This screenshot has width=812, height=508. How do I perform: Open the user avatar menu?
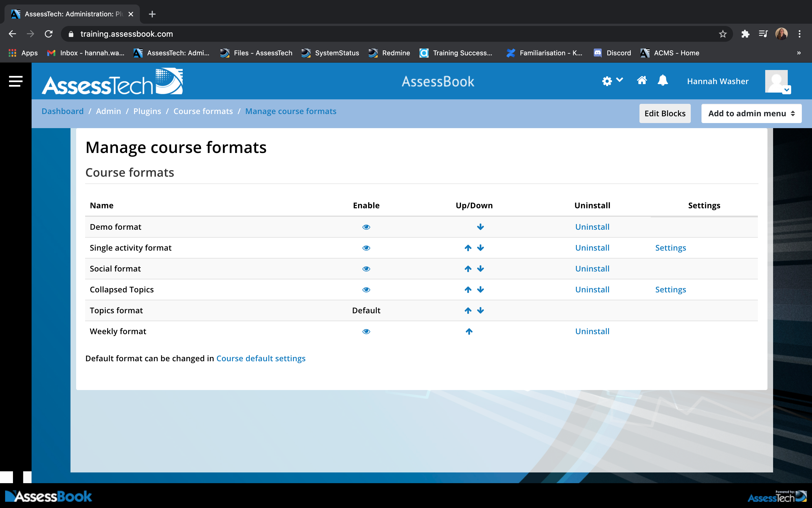777,82
